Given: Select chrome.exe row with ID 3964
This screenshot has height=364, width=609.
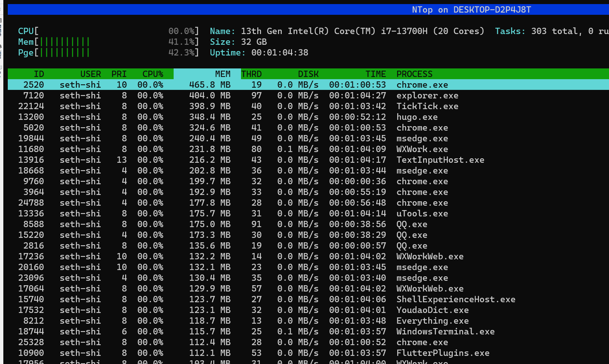Looking at the screenshot, I should 308,192.
